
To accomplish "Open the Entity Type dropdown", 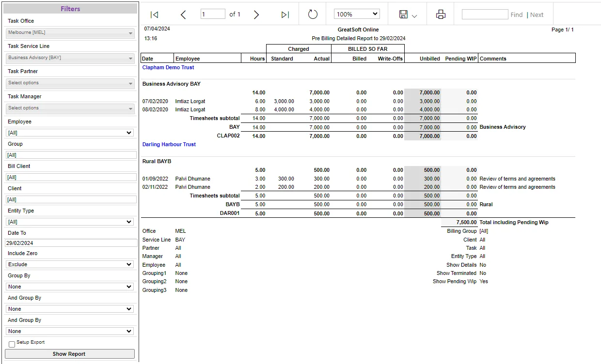I will [x=70, y=222].
